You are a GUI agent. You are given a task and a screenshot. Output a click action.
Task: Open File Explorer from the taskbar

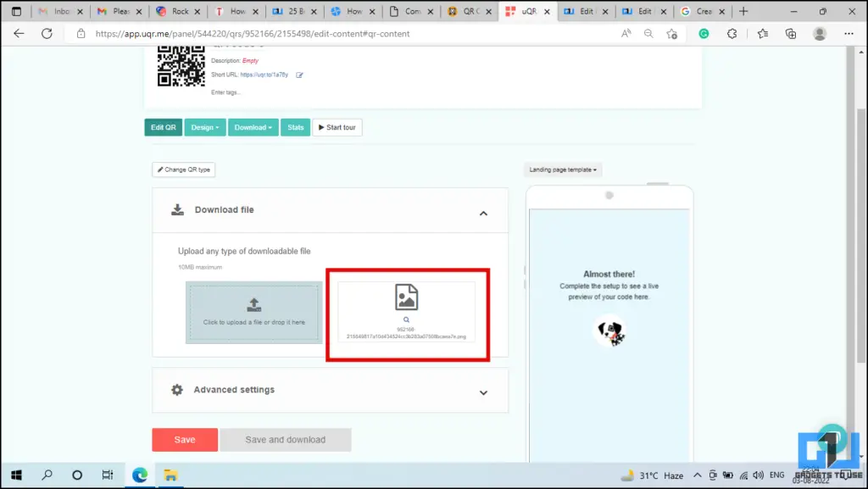point(171,475)
